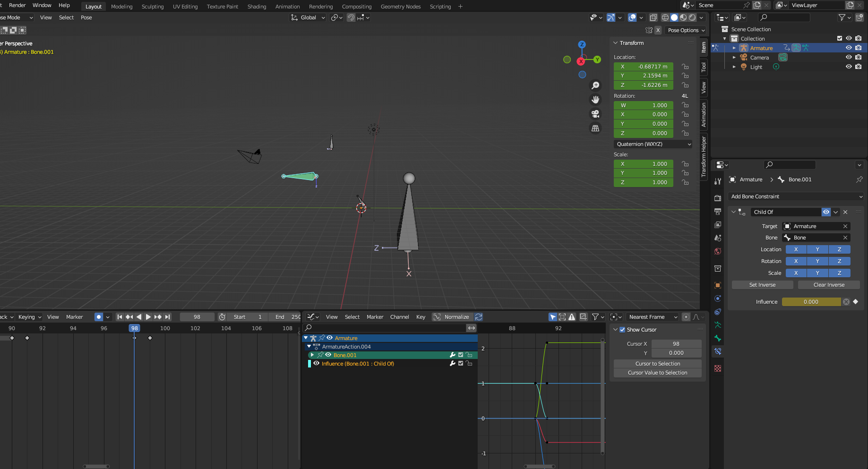This screenshot has height=469, width=868.
Task: Open the Channel menu in graph editor
Action: [400, 317]
